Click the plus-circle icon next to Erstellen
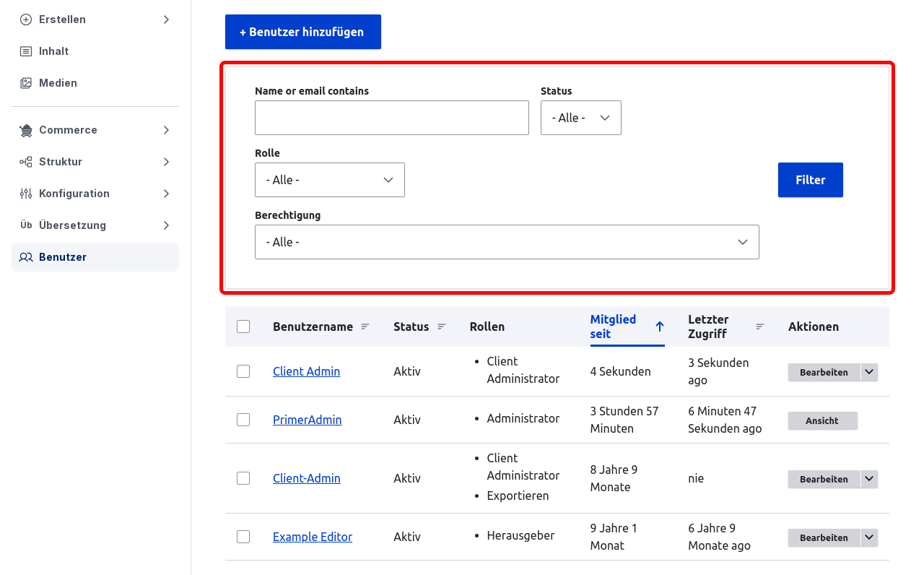The height and width of the screenshot is (575, 924). pos(26,20)
